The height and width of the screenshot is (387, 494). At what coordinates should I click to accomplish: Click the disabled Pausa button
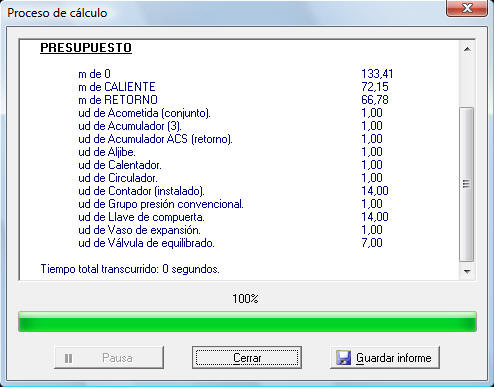click(x=109, y=358)
